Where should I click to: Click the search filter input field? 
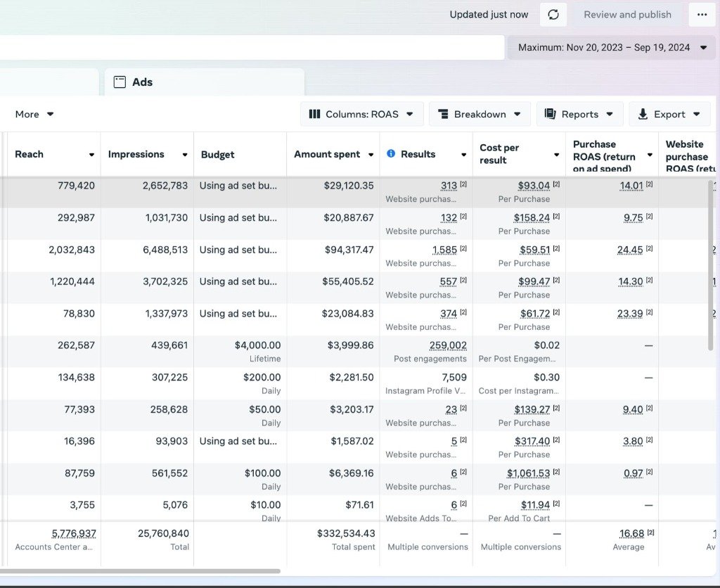click(252, 48)
